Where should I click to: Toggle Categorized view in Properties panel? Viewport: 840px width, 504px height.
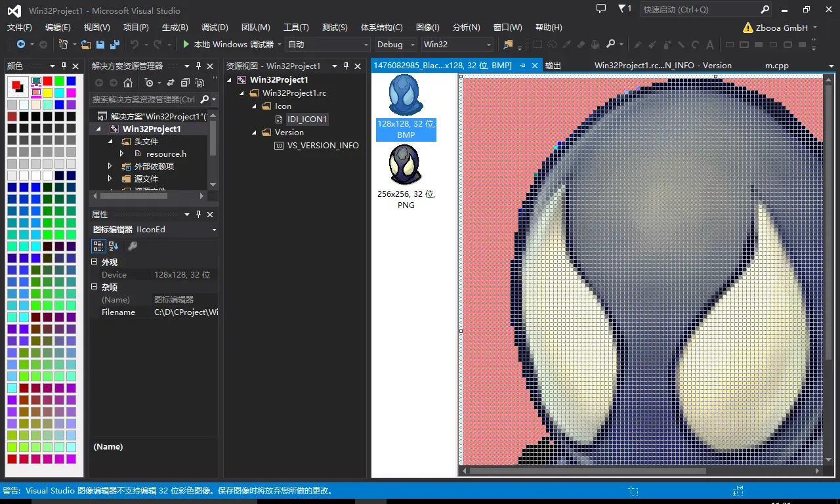click(x=98, y=246)
